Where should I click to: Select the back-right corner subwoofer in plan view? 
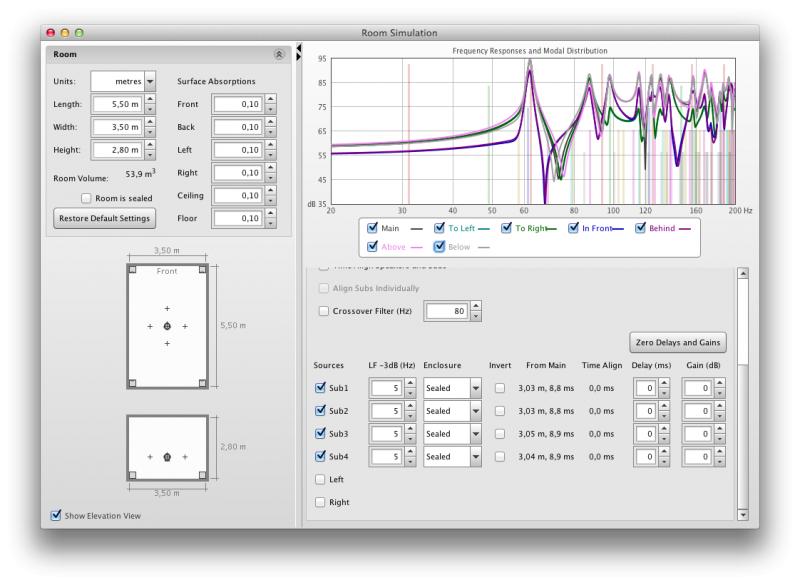202,383
